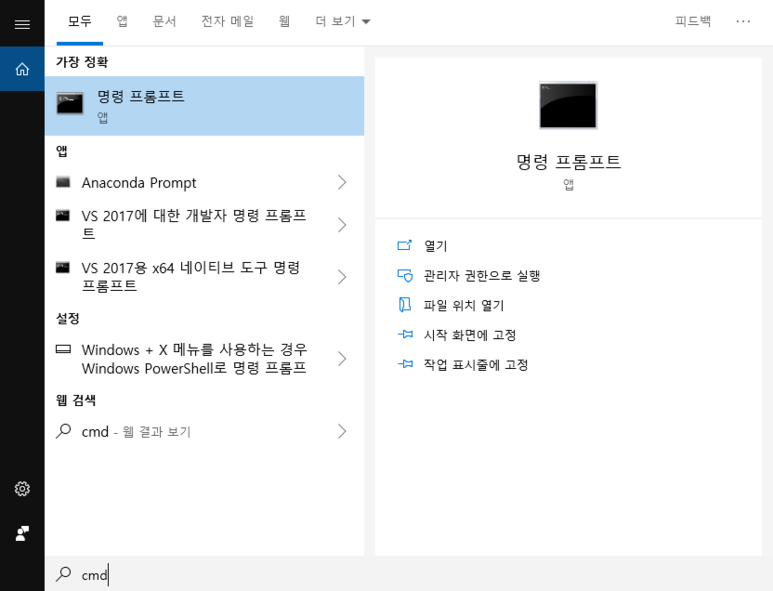
Task: Expand cmd web results arrow
Action: point(342,431)
